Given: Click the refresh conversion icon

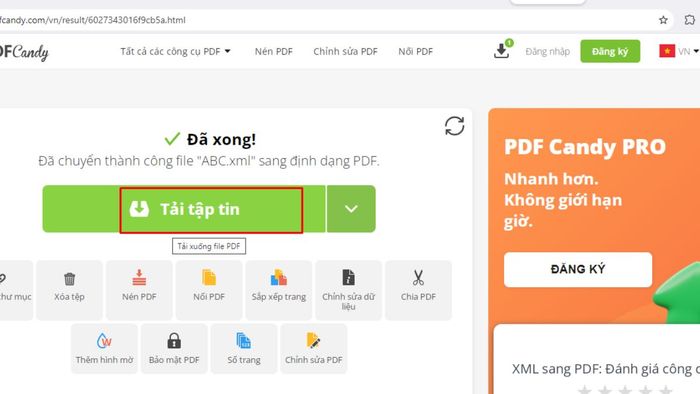Looking at the screenshot, I should (x=454, y=126).
